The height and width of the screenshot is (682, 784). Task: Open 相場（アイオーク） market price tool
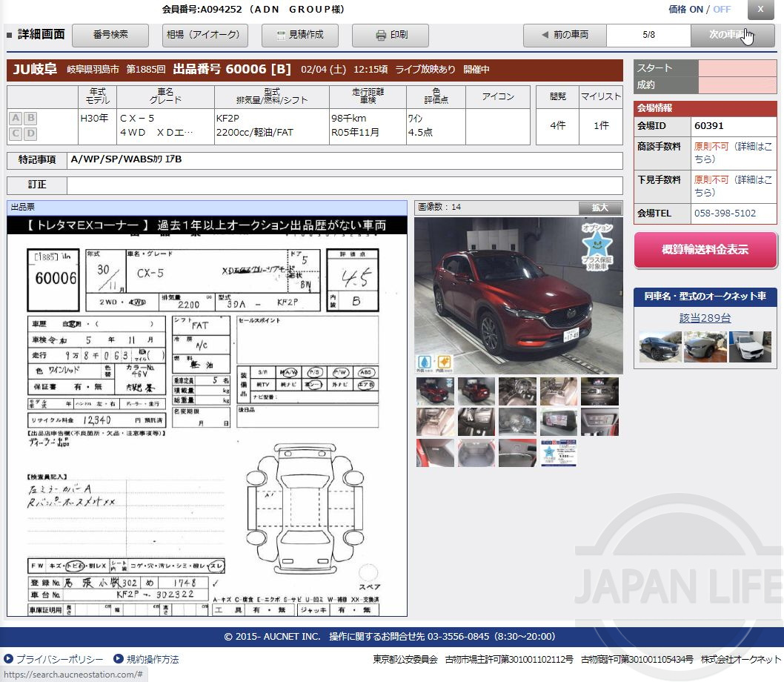click(x=205, y=35)
